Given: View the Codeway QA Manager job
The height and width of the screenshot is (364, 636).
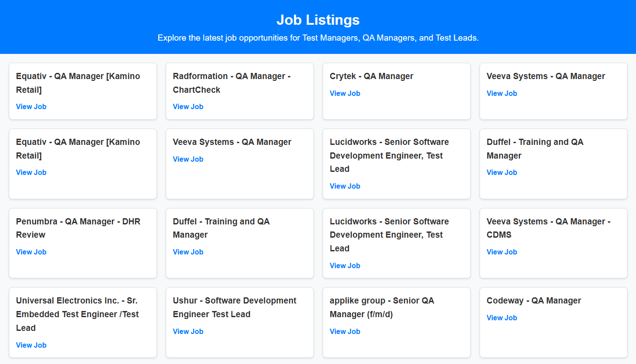Looking at the screenshot, I should click(x=502, y=318).
